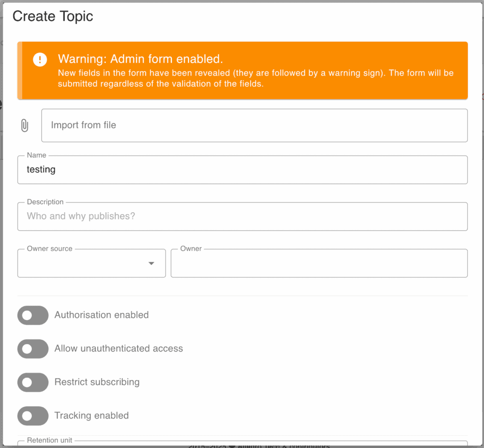Turn on the Restrict subscribing switch
This screenshot has height=448, width=484.
(33, 382)
